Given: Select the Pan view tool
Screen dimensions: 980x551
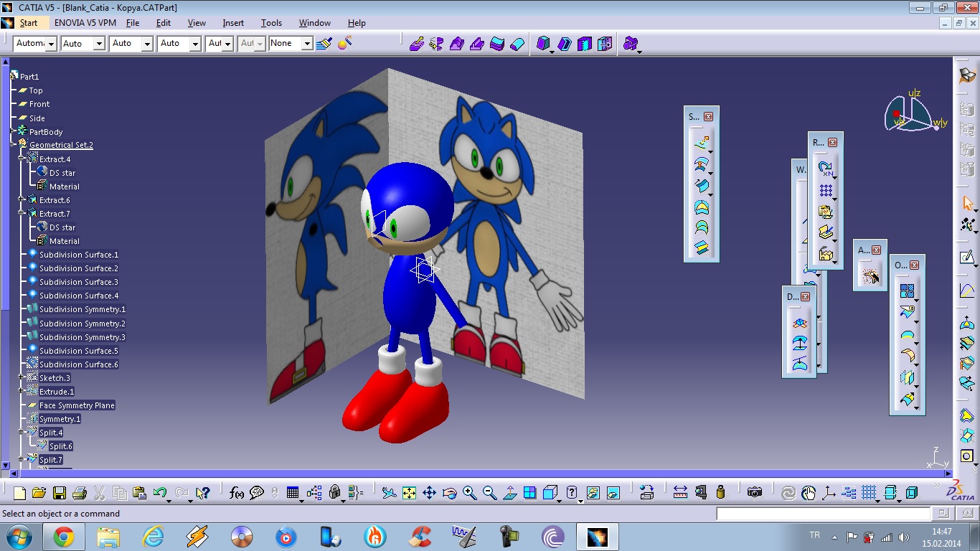Looking at the screenshot, I should coord(429,493).
